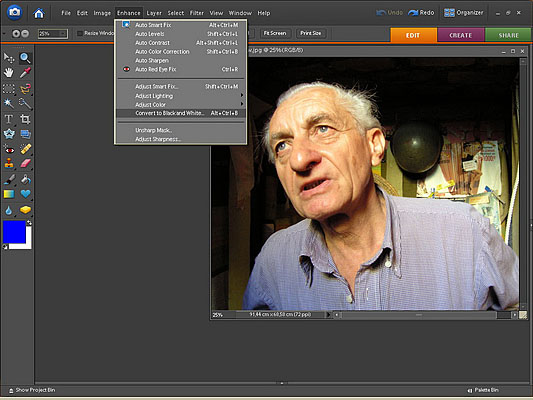Image resolution: width=533 pixels, height=400 pixels.
Task: Pick the Eyedropper tool
Action: [25, 73]
